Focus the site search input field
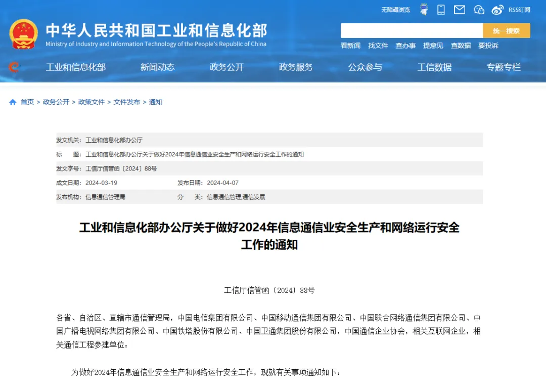The image size is (546, 392). (411, 31)
